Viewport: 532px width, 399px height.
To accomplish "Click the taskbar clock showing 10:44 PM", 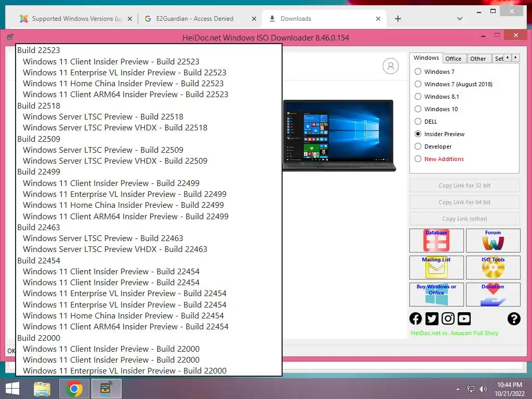I will click(509, 389).
